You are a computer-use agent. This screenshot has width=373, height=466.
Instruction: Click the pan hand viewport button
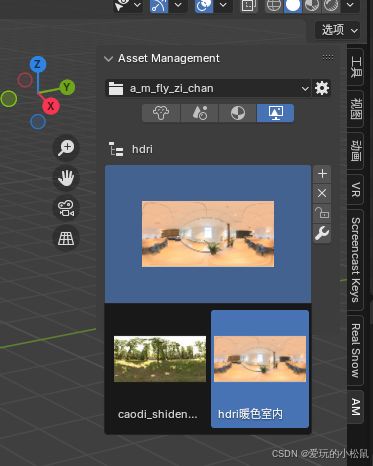(x=66, y=178)
